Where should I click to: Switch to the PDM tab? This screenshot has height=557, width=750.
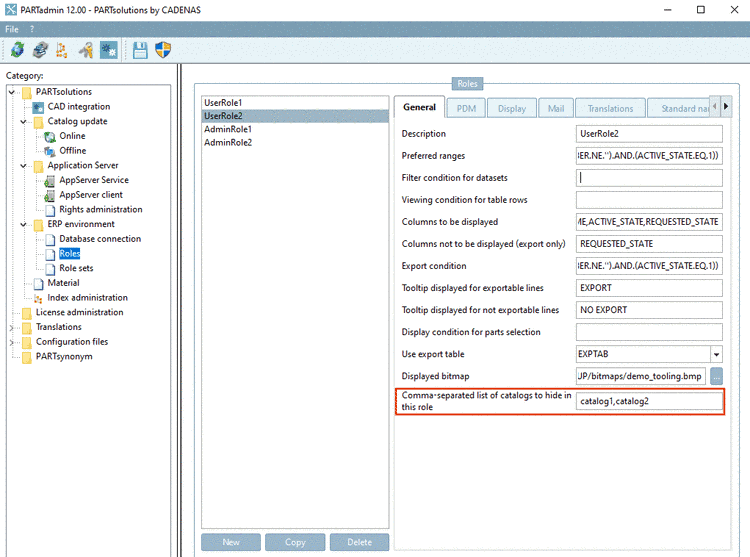click(x=466, y=109)
